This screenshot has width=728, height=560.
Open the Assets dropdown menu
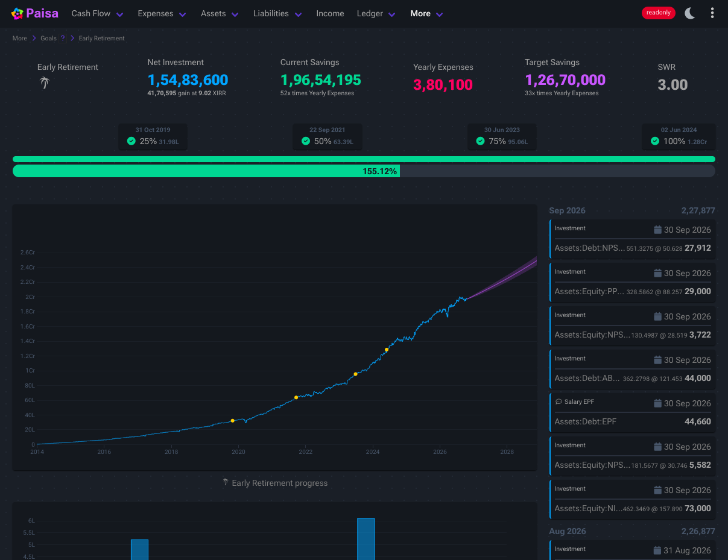tap(220, 13)
